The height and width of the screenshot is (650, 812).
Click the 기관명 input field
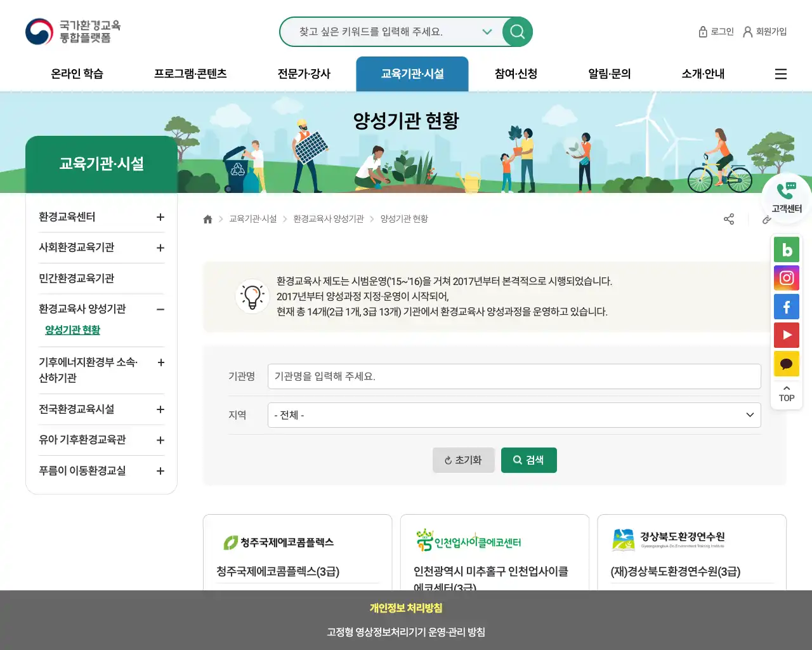point(514,376)
